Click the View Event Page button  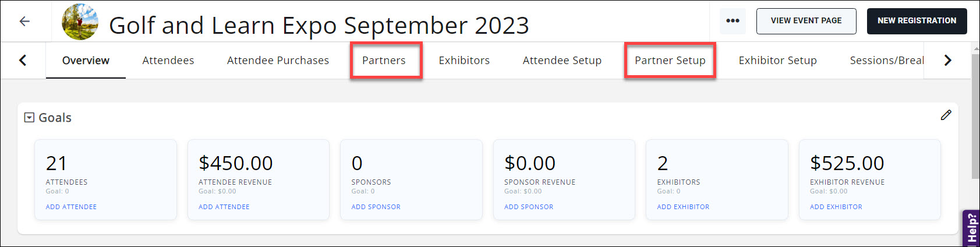(806, 21)
